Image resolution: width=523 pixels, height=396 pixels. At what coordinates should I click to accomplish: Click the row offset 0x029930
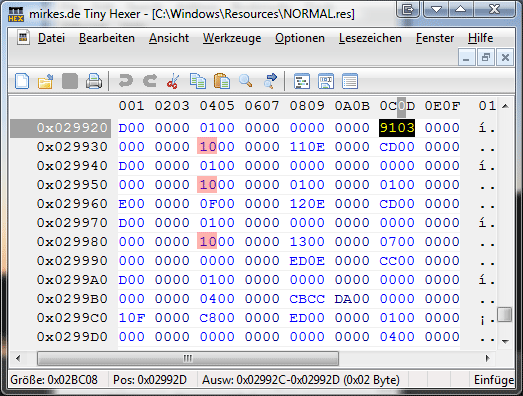72,147
